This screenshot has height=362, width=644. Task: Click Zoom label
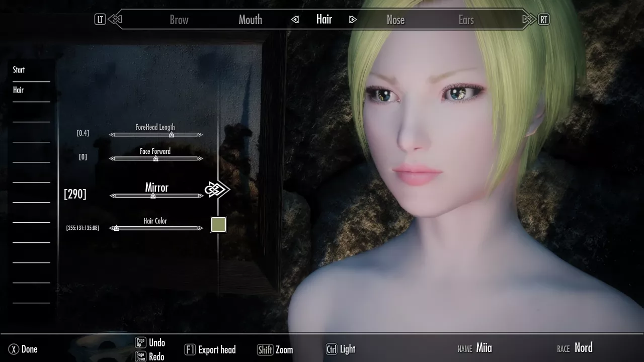284,350
